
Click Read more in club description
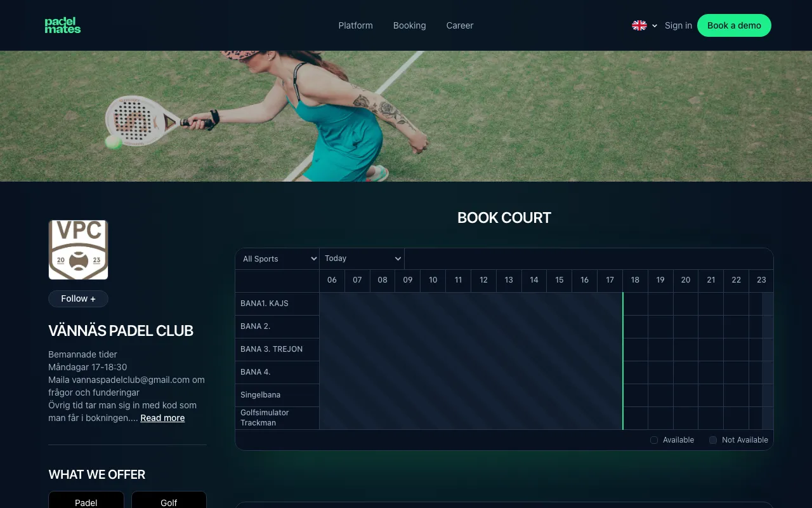click(x=162, y=418)
